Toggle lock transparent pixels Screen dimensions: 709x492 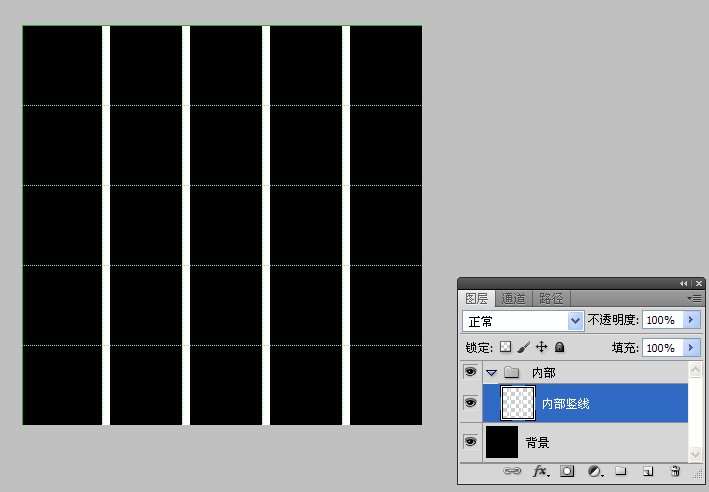pos(506,347)
